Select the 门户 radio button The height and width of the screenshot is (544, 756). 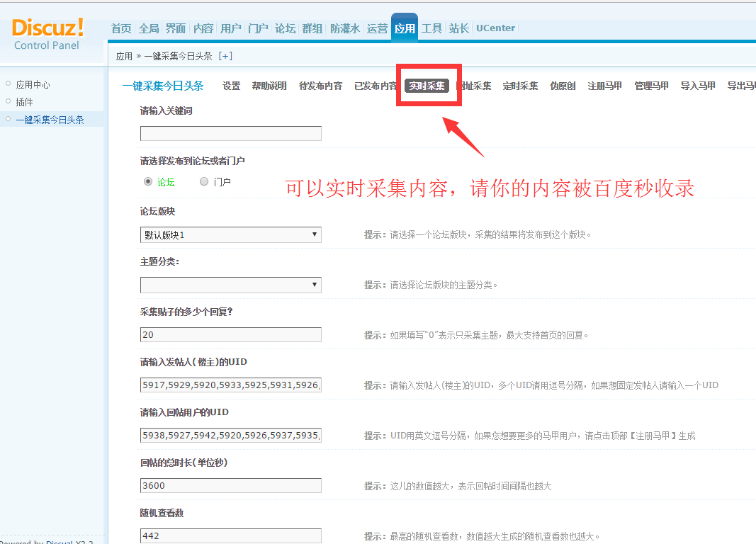click(204, 181)
